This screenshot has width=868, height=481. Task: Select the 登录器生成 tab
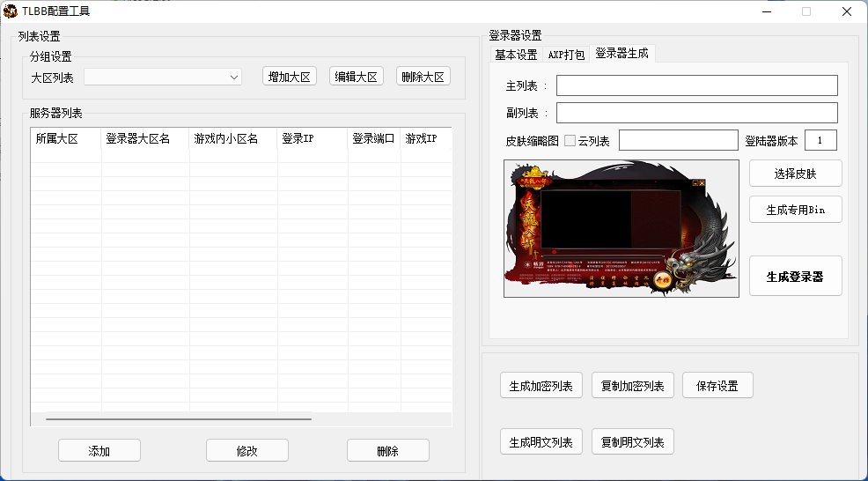tap(622, 54)
